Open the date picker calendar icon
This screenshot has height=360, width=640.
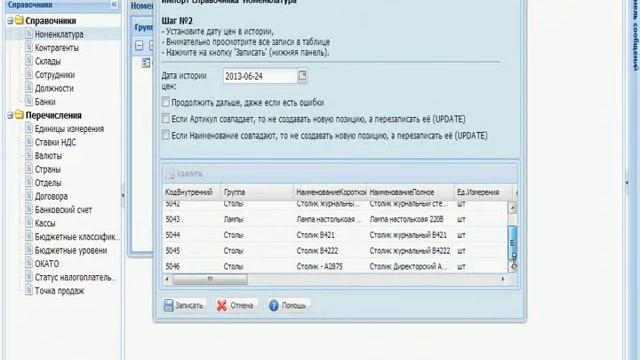click(302, 76)
